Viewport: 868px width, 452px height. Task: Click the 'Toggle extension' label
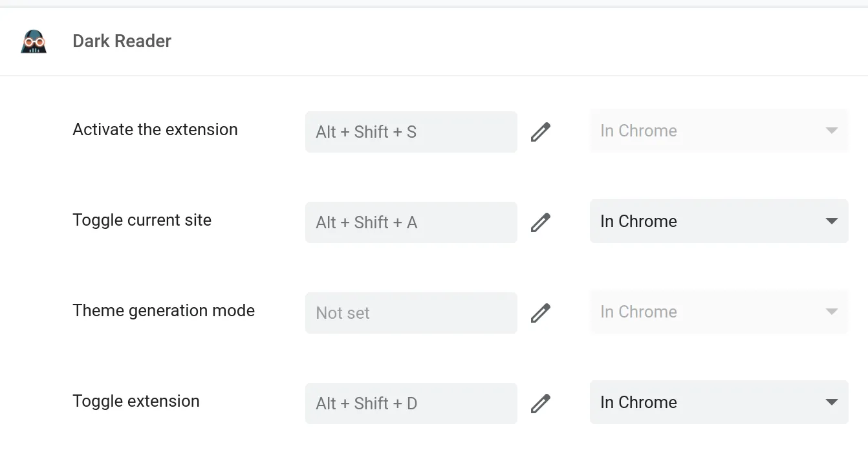click(136, 401)
